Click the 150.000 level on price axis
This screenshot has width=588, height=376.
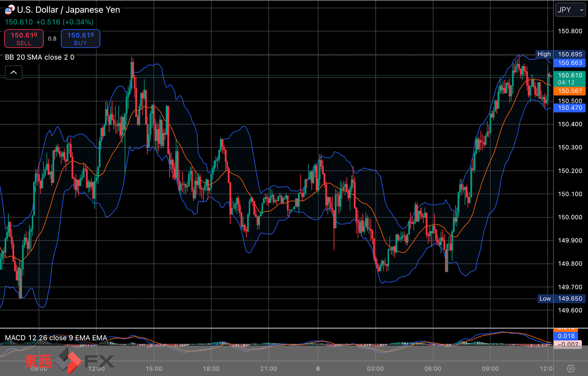tap(570, 217)
